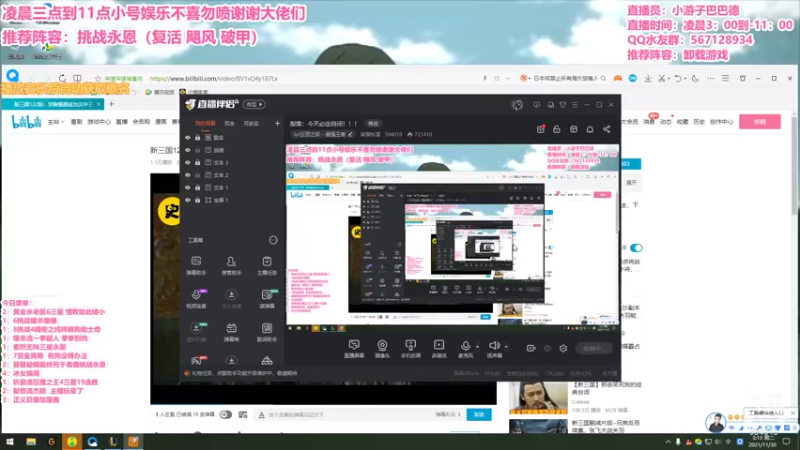Viewport: 800px width, 450px height.
Task: Open Windows Start menu
Action: (10, 442)
